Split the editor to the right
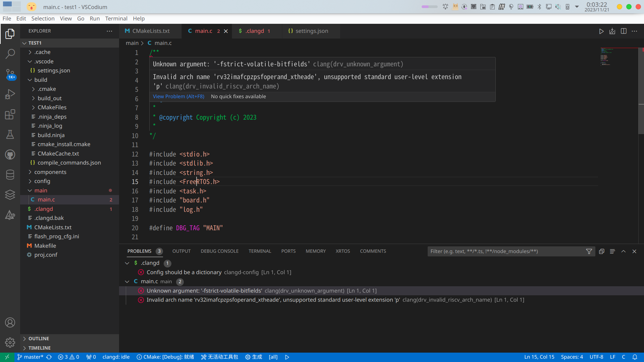 624,31
